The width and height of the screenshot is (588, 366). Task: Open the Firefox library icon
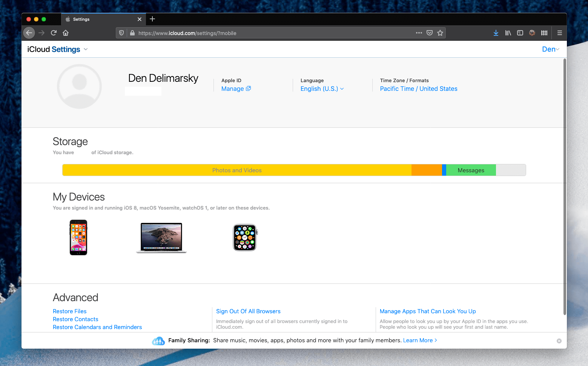coord(508,33)
